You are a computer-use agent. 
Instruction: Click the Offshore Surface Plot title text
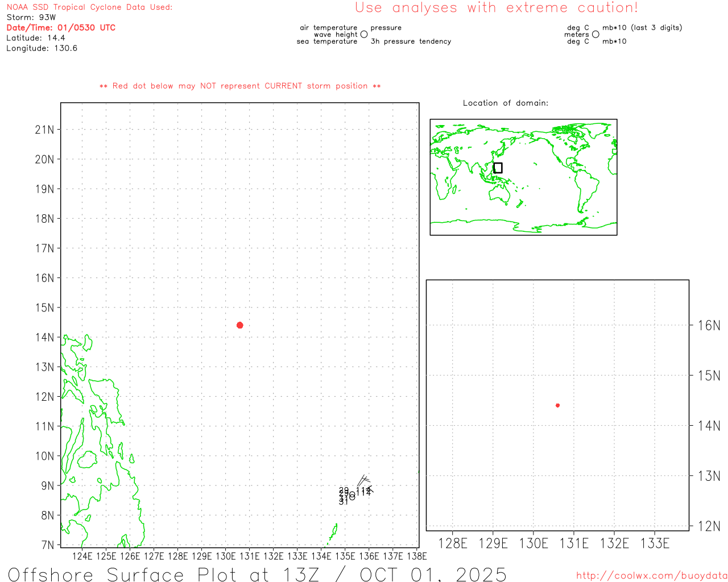257,574
